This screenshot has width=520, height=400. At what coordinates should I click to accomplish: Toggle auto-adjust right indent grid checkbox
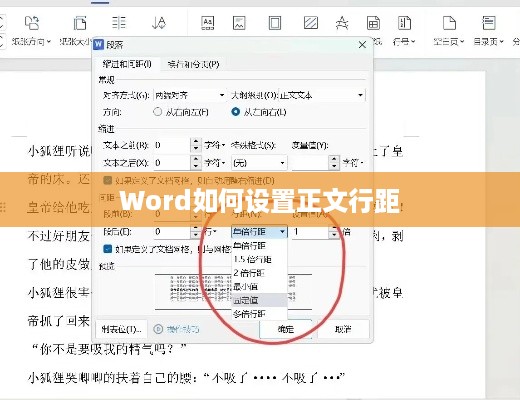107,180
